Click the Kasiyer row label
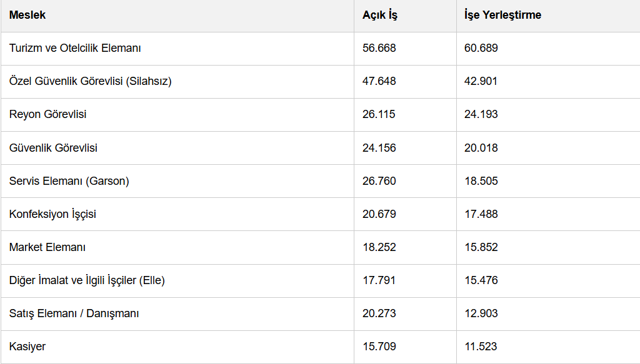The image size is (640, 364). (27, 347)
